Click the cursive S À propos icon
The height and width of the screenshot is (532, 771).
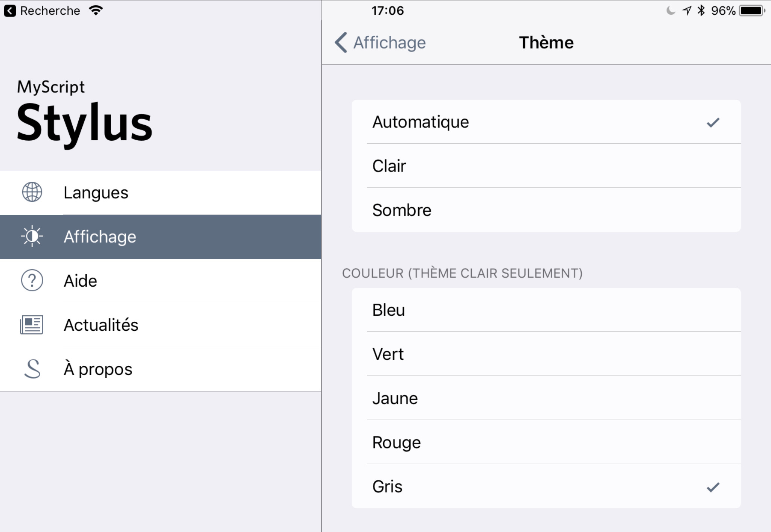point(32,369)
